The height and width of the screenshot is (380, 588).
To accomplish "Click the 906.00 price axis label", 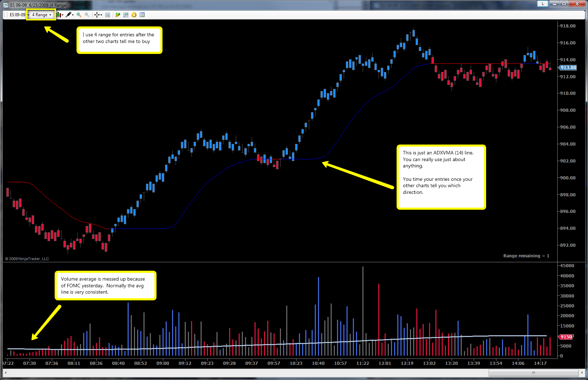I will tap(568, 127).
